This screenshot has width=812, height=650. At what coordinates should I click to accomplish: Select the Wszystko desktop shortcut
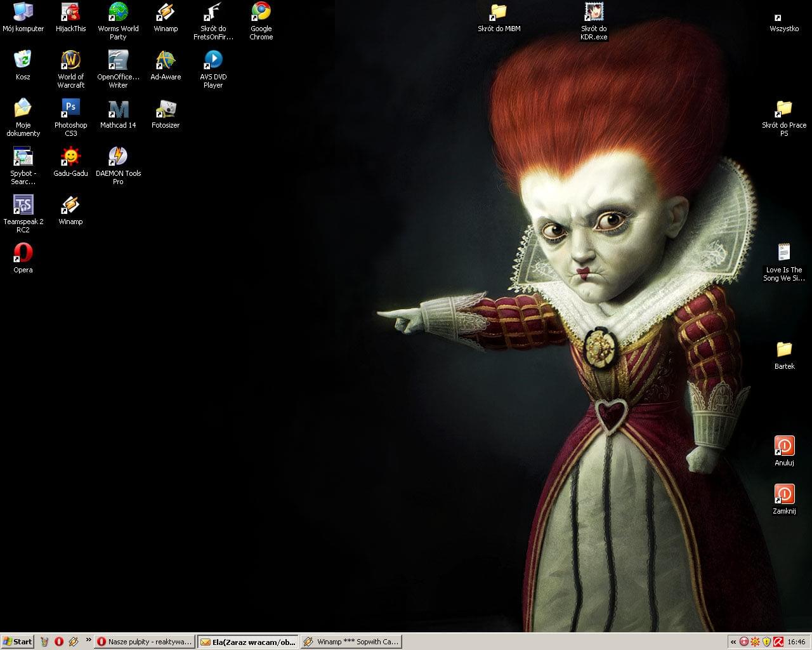[784, 22]
